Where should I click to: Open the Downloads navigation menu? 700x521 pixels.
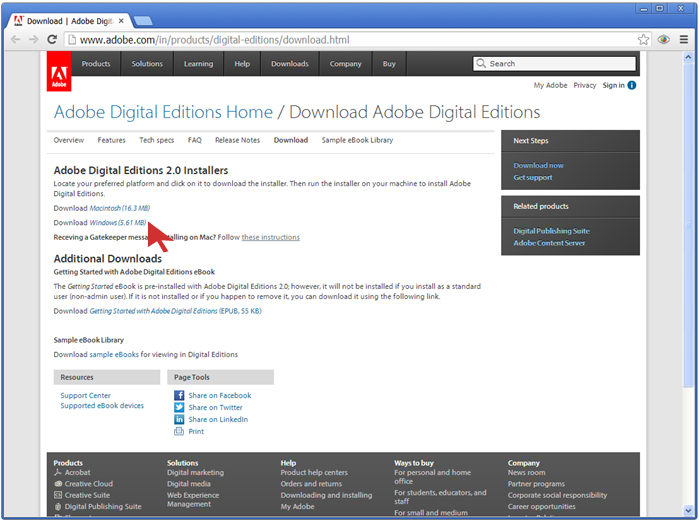tap(290, 64)
